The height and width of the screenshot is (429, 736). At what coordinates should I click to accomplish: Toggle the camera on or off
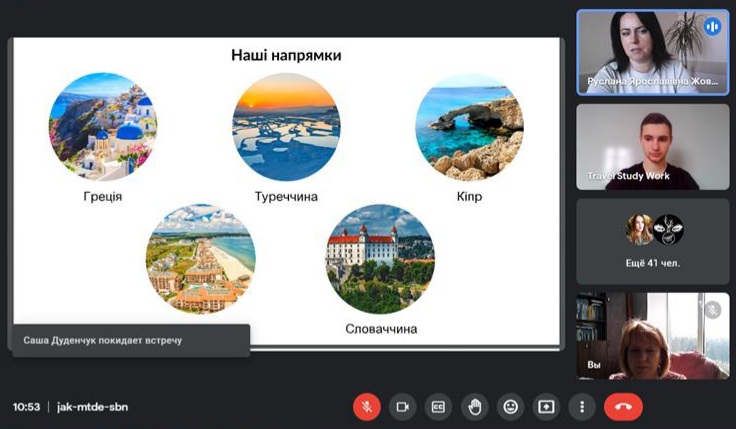[x=403, y=407]
